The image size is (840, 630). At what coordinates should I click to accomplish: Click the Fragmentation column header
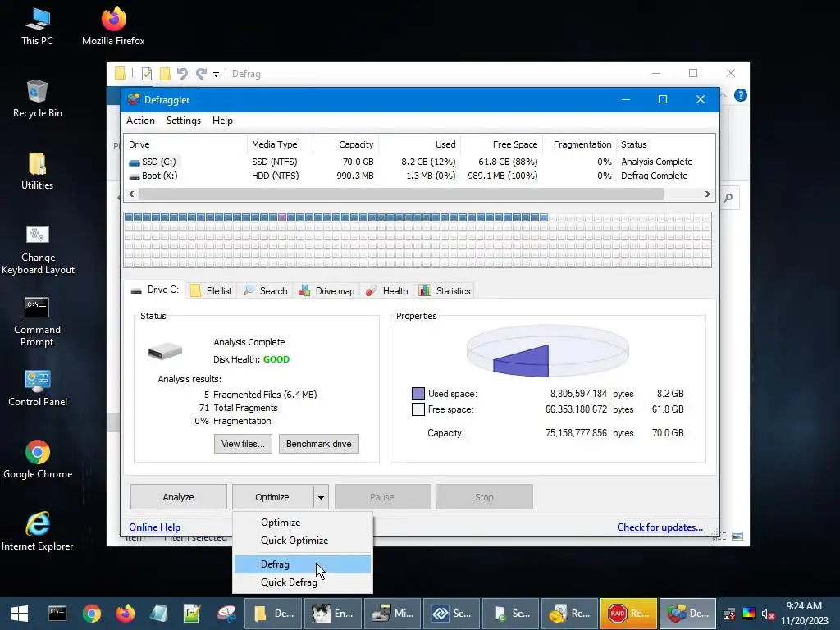click(x=579, y=144)
